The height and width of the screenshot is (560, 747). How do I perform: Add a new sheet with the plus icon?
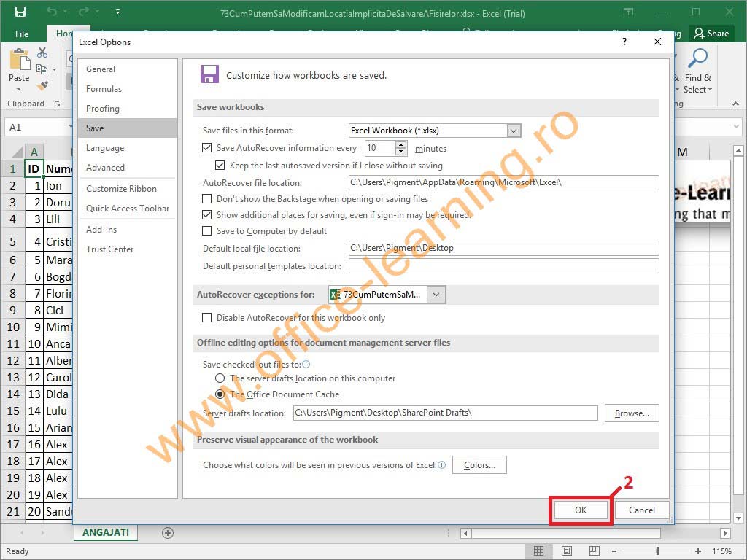[168, 533]
